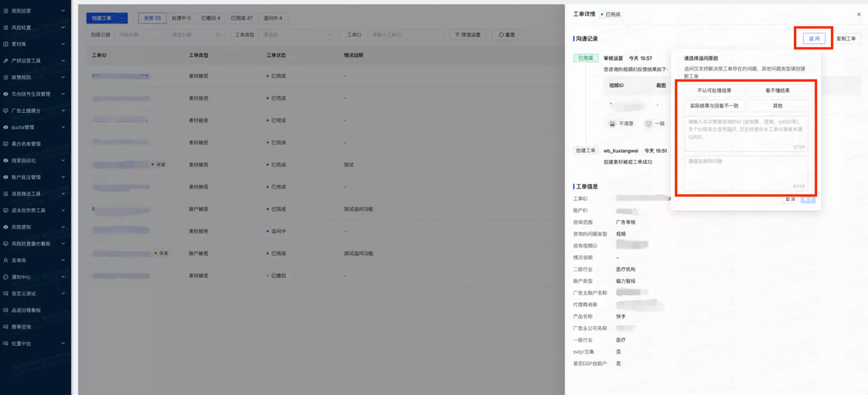This screenshot has width=868, height=395.
Task: Click the 素材库 sidebar icon
Action: coord(6,44)
